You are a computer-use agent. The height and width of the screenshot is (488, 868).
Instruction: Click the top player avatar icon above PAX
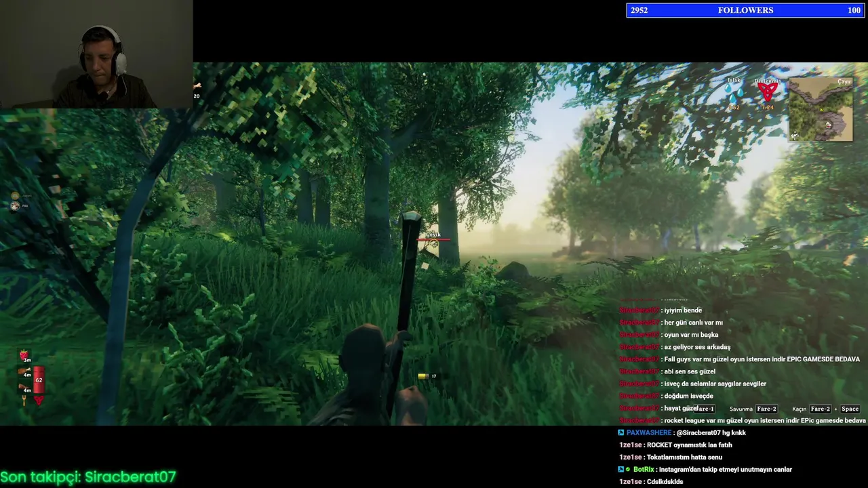15,196
